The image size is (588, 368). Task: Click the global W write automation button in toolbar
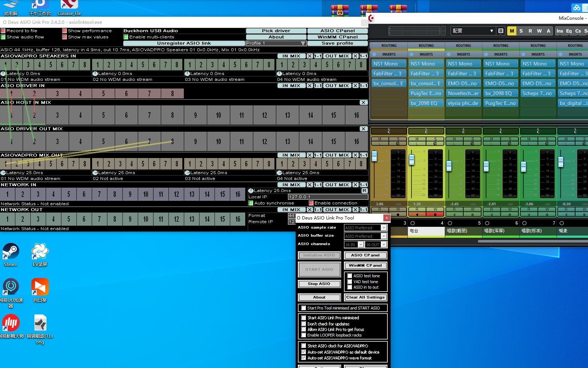pyautogui.click(x=539, y=31)
